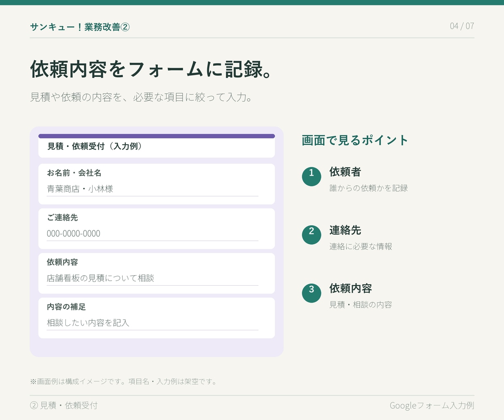Click the subtitle 見積や依頼の内容を、必要な項目に絞って入力。
Viewport: 504px width, 420px height.
141,98
